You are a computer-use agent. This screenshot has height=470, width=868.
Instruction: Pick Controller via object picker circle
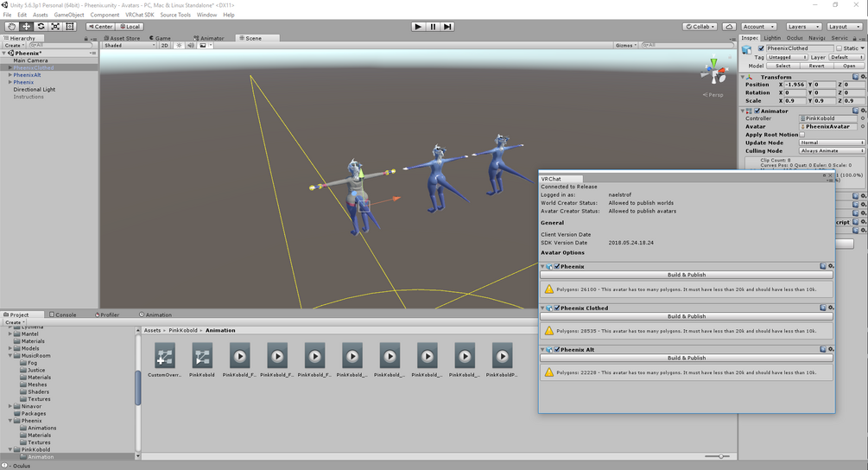coord(863,118)
